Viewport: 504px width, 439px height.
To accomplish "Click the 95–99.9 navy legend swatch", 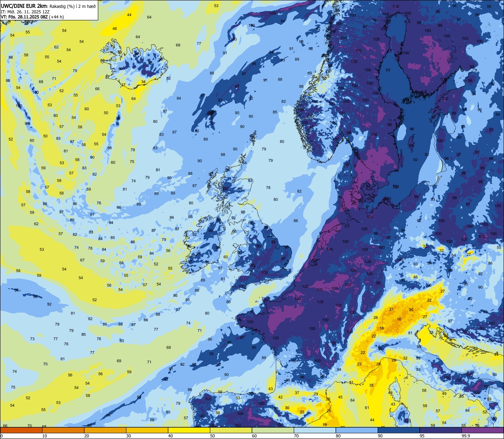I will pos(441,430).
